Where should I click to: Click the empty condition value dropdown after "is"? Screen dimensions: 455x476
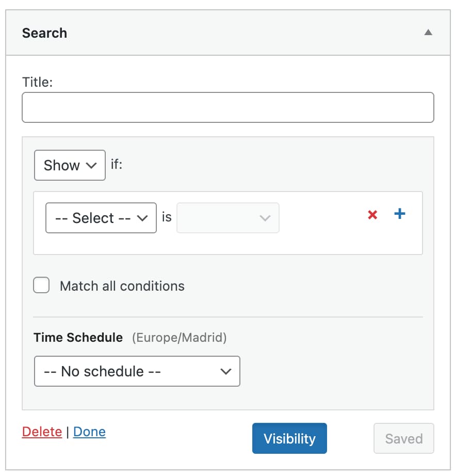point(228,218)
